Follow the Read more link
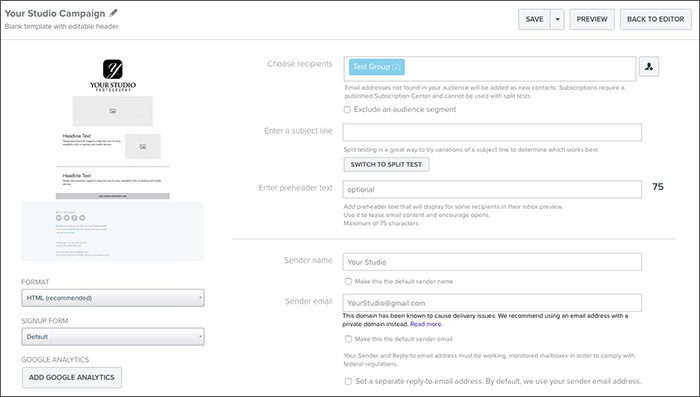 pos(426,324)
